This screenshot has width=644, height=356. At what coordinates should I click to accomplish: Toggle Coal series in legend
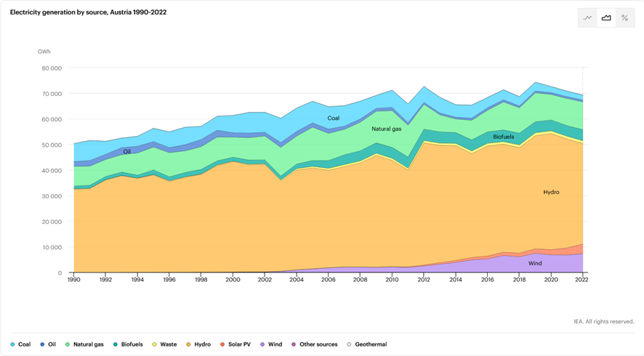(20, 344)
